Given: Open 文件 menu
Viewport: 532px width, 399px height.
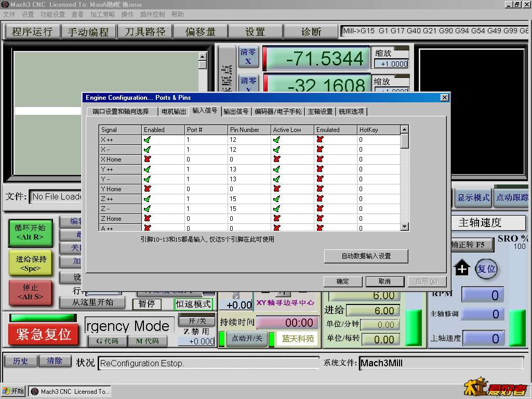Looking at the screenshot, I should (x=9, y=14).
